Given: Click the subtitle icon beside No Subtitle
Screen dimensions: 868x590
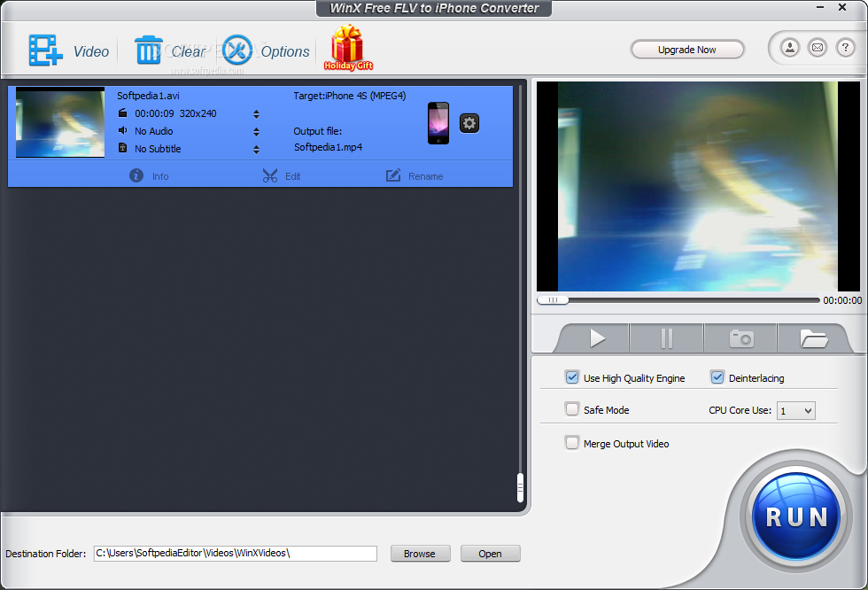Looking at the screenshot, I should pos(123,148).
